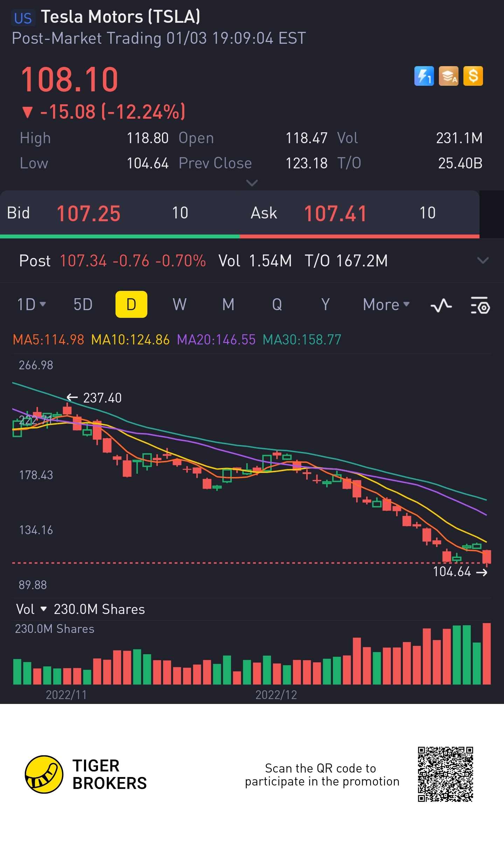This screenshot has width=504, height=845.
Task: Tap the Ask price 107.41
Action: [335, 214]
